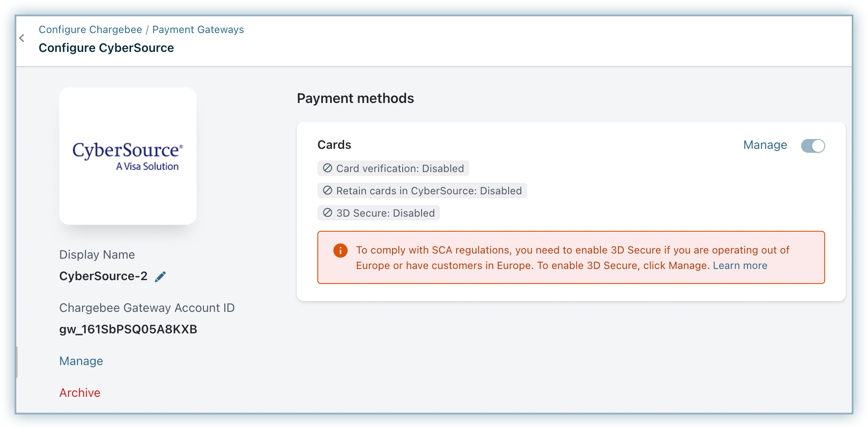
Task: Click the disabled icon for Card verification
Action: point(328,168)
